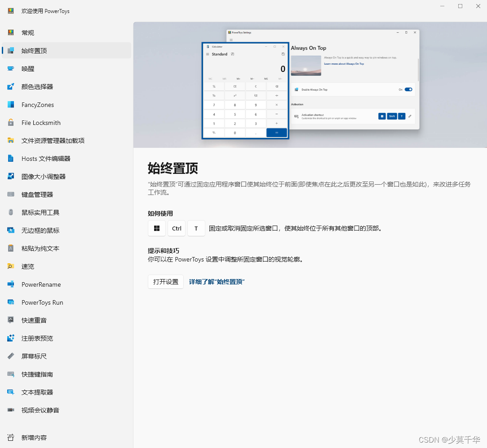Switch to the PowerRename sidebar entry
This screenshot has width=487, height=448.
66,284
